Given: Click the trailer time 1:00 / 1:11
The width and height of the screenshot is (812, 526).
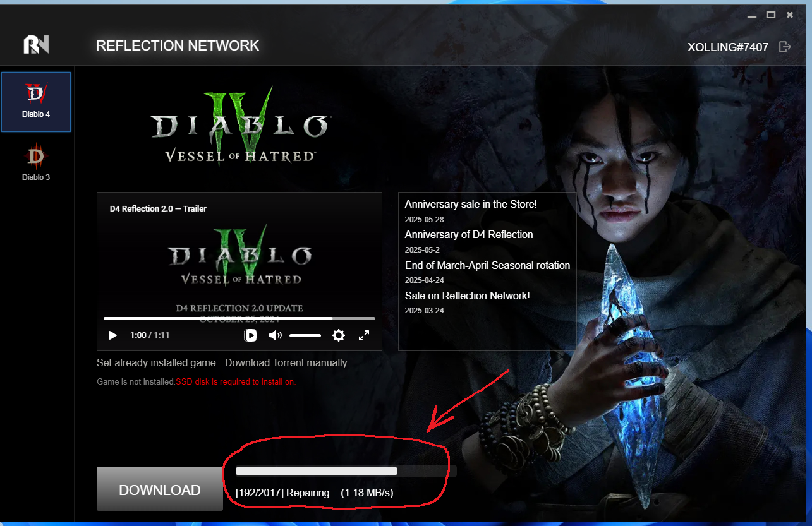Looking at the screenshot, I should point(150,335).
